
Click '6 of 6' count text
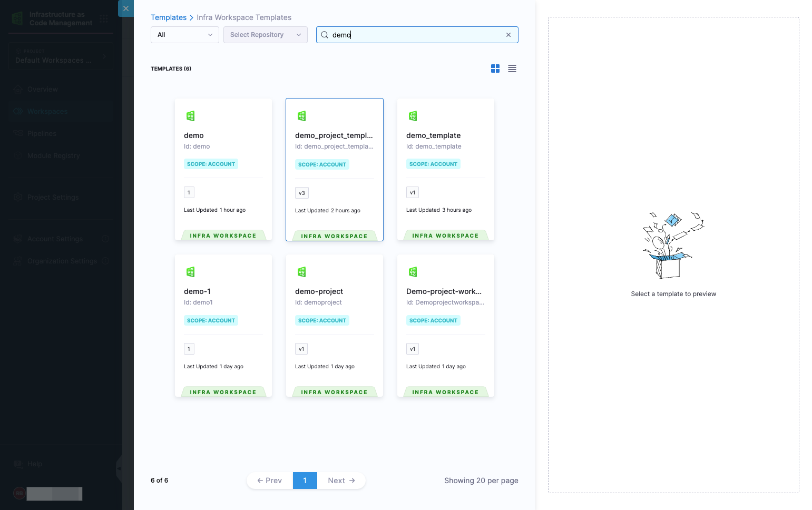[160, 480]
